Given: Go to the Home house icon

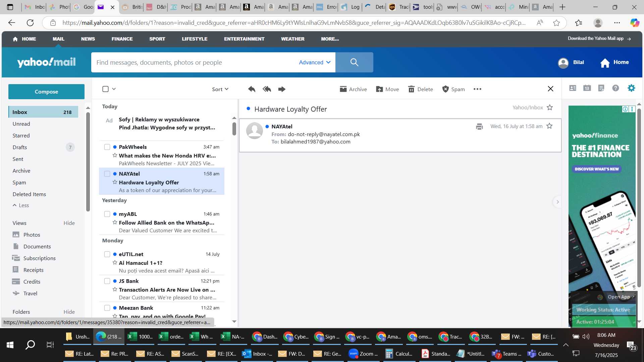Looking at the screenshot, I should [605, 63].
